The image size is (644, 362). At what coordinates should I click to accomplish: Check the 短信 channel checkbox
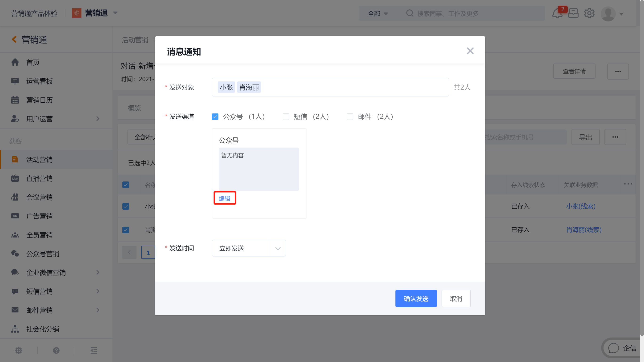point(286,117)
